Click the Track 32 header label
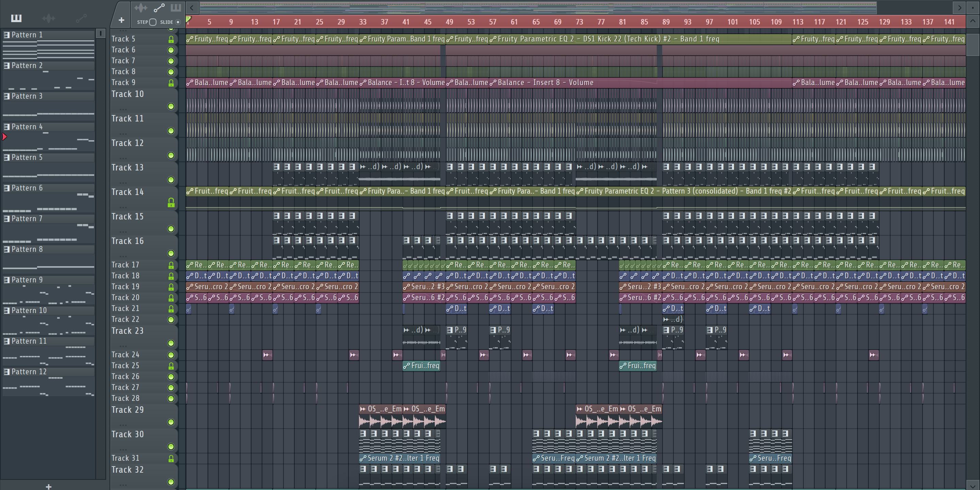The width and height of the screenshot is (980, 490). point(128,470)
